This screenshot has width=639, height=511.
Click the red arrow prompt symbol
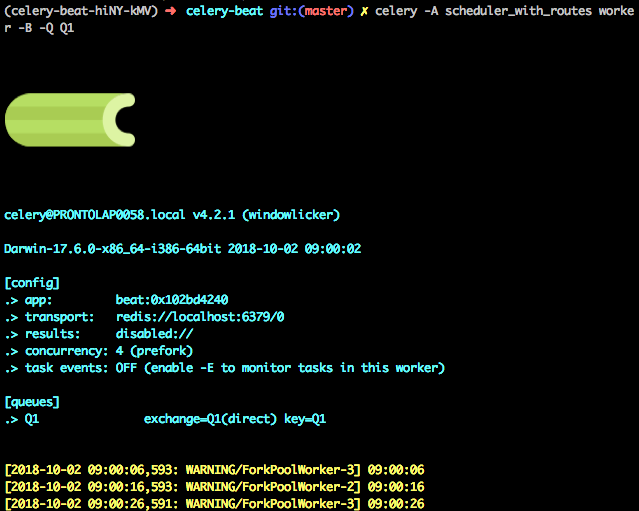171,11
